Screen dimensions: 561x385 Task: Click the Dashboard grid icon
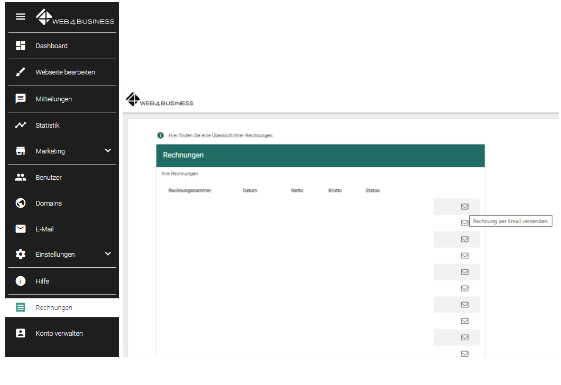[20, 45]
